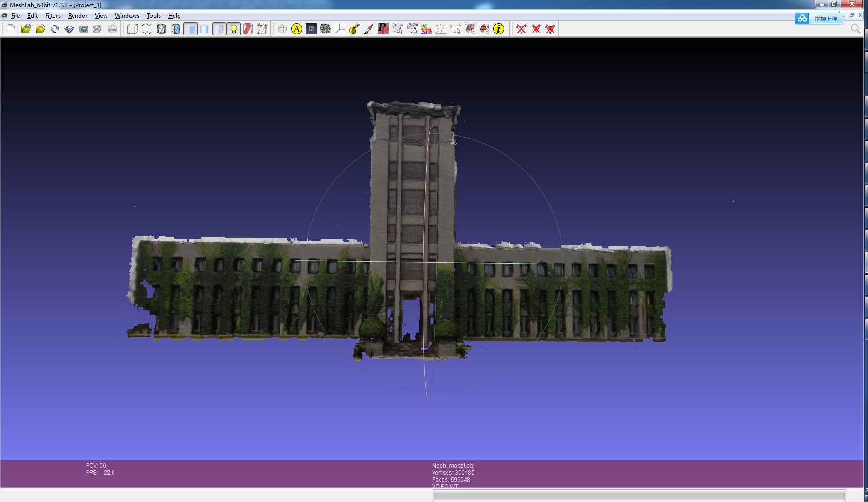Click the 'Vertices: 300185' text
Viewport: 868px width, 502px height.
(x=453, y=473)
